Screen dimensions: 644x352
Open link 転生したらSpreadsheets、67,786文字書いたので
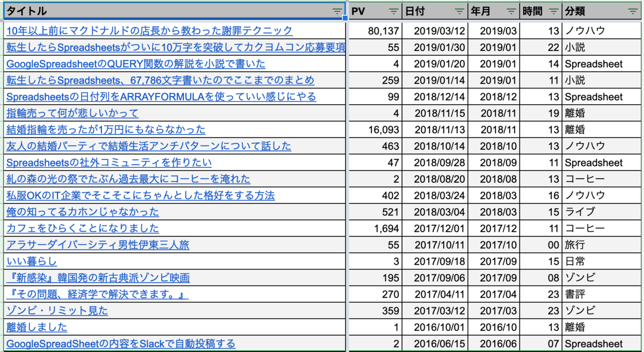[x=160, y=80]
